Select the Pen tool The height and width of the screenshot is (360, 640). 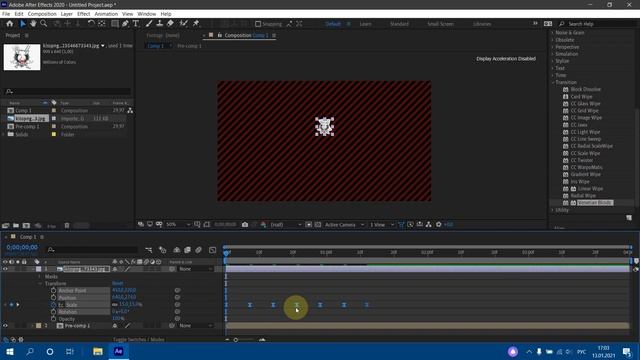125,24
